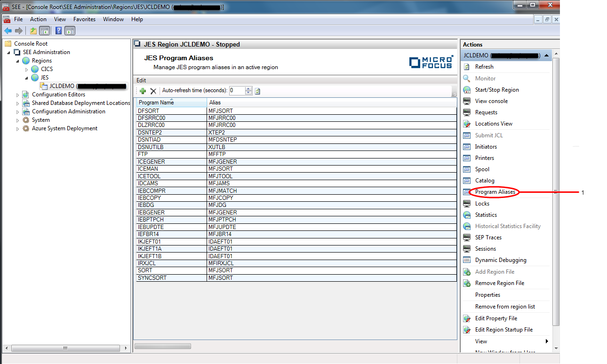Click the refresh icon beside auto-refresh field
The height and width of the screenshot is (364, 607).
click(257, 91)
